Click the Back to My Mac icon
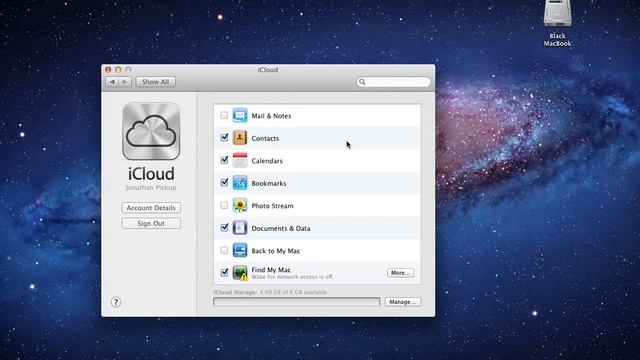640x360 pixels. (x=240, y=250)
